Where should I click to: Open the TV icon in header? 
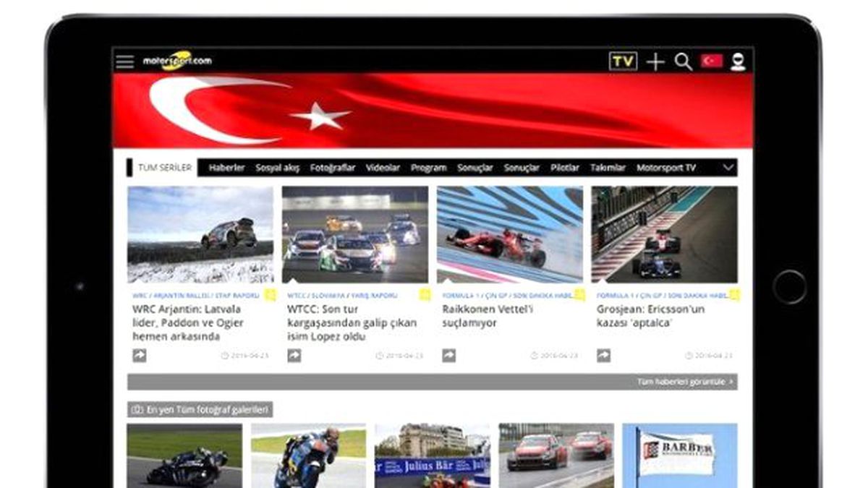pos(623,61)
